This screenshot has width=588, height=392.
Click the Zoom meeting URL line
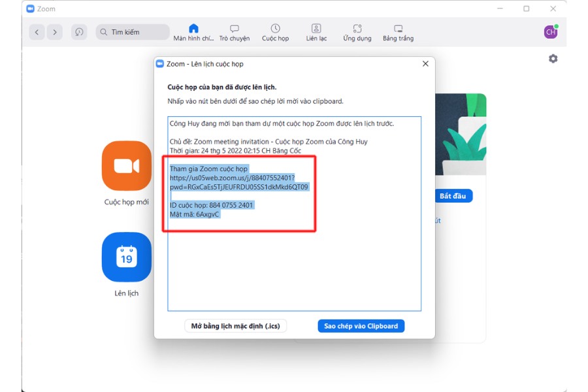click(x=232, y=178)
